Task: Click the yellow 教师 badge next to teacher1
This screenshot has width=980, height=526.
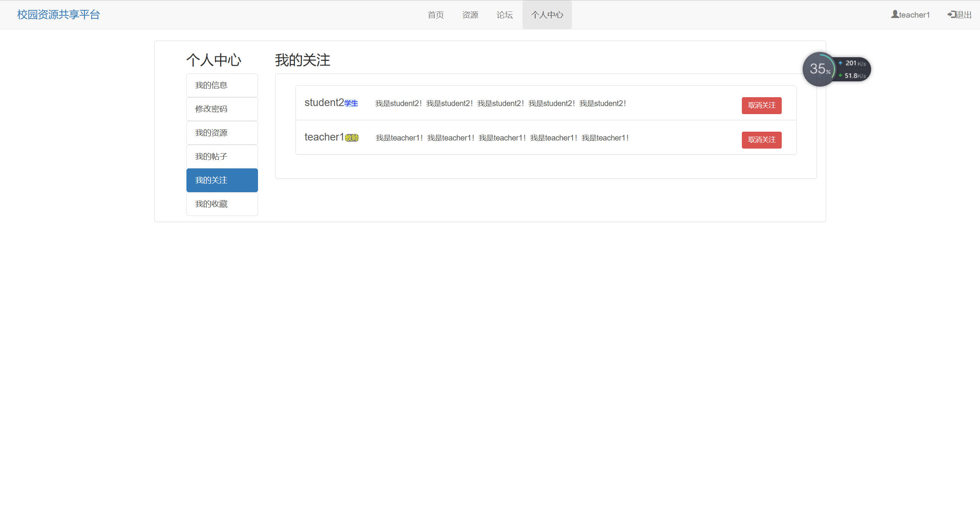Action: tap(352, 138)
